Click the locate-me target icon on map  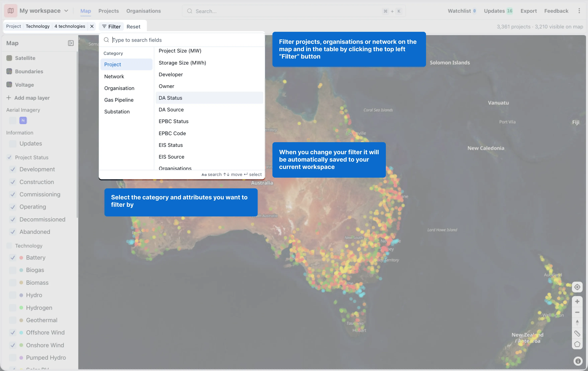point(577,287)
